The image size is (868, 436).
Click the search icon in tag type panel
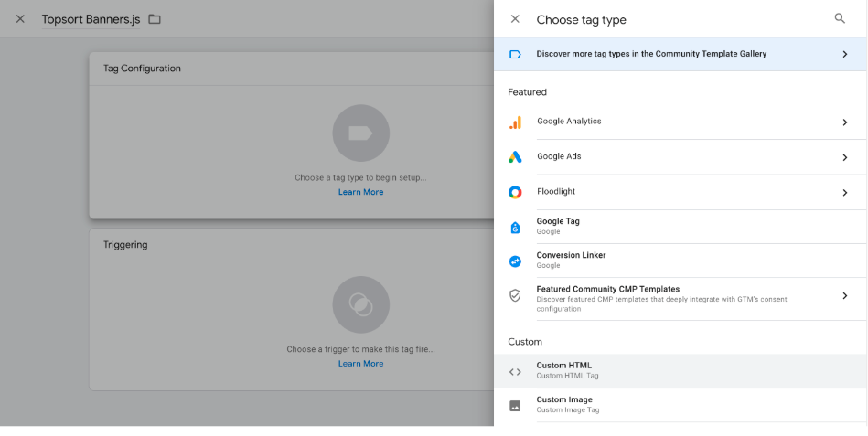[x=840, y=18]
